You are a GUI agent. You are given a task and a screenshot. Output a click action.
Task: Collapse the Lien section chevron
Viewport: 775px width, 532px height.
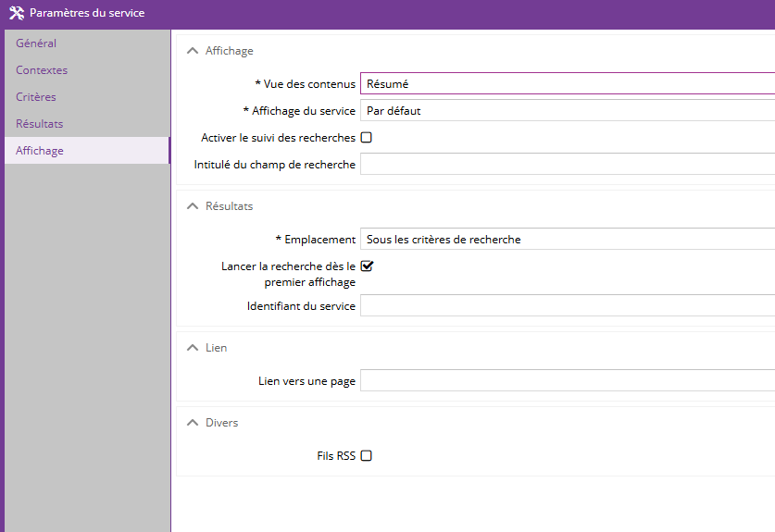pos(193,348)
